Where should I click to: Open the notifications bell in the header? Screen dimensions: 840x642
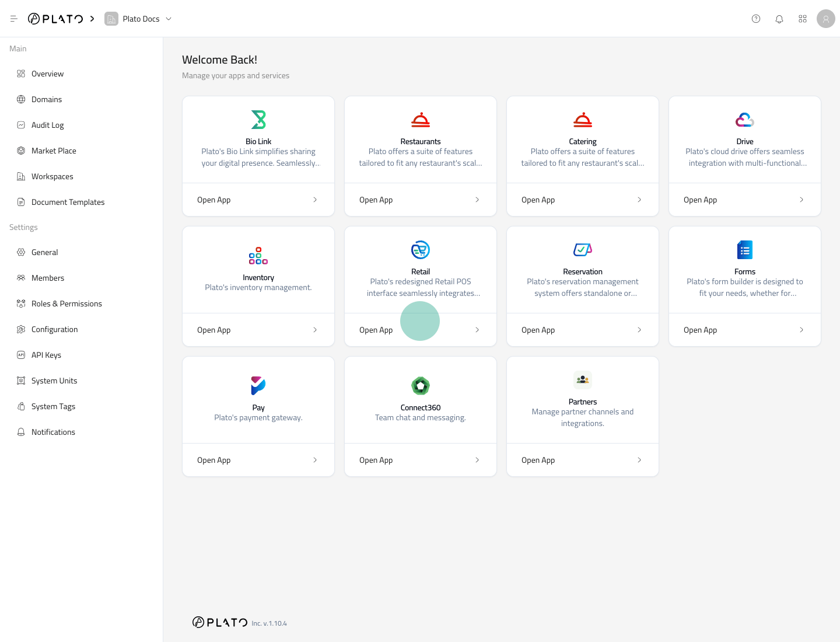pos(779,19)
